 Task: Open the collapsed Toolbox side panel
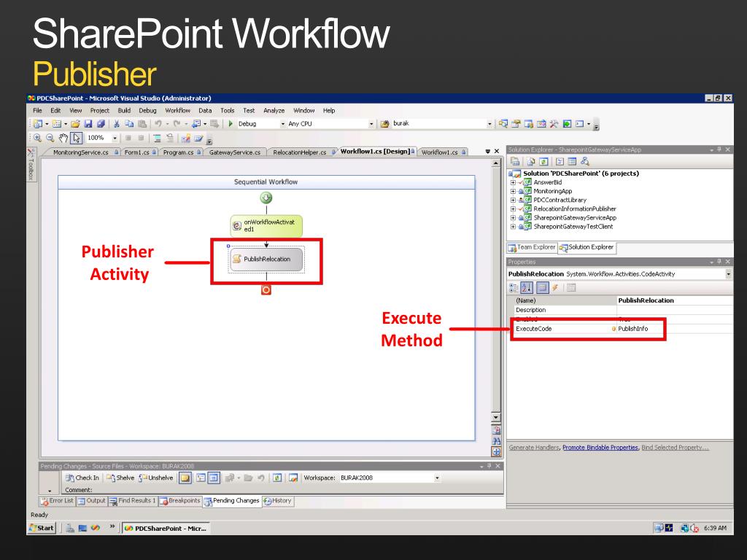(x=31, y=164)
